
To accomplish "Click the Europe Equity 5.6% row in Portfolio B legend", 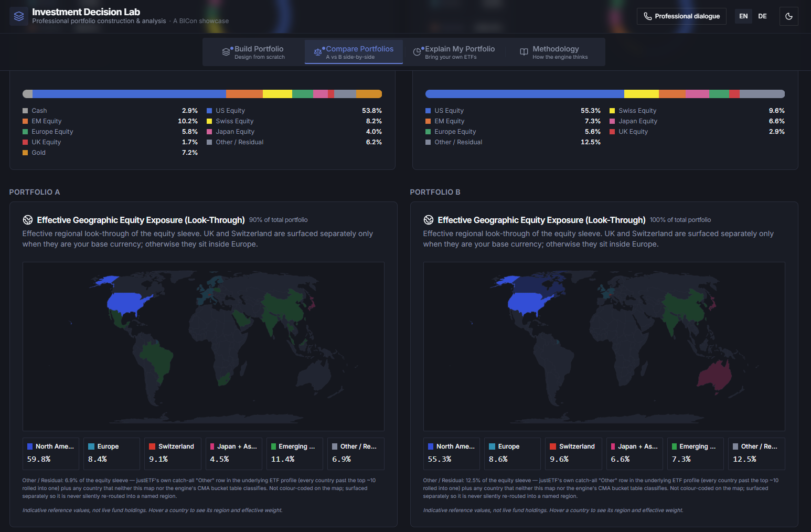I will tap(513, 132).
